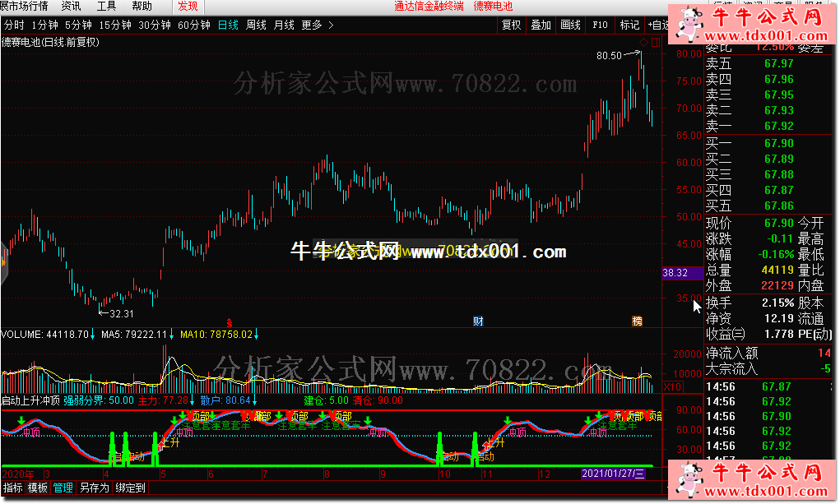Open the 帮助 menu
The width and height of the screenshot is (840, 504).
click(142, 7)
